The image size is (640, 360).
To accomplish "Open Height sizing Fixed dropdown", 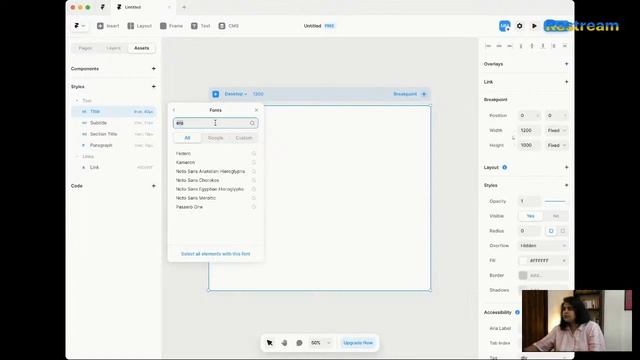I will (x=557, y=145).
